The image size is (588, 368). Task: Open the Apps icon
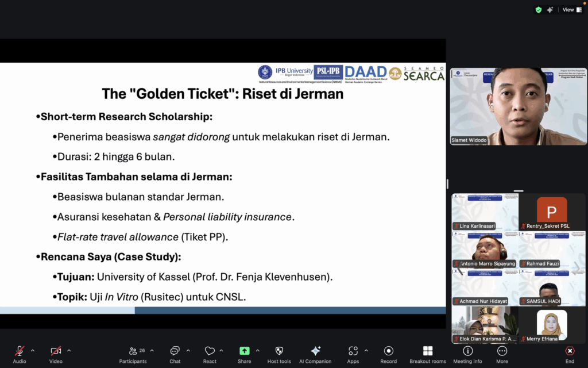353,351
